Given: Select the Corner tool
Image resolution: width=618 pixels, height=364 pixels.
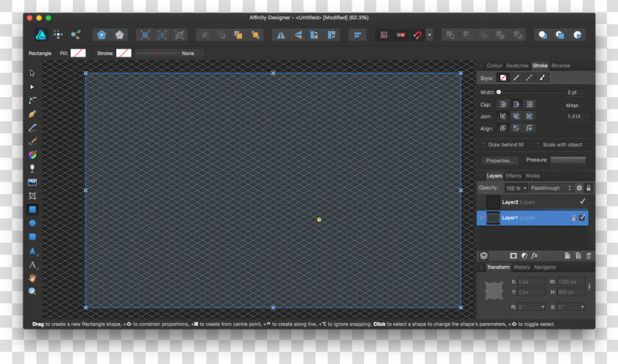Looking at the screenshot, I should click(x=32, y=101).
